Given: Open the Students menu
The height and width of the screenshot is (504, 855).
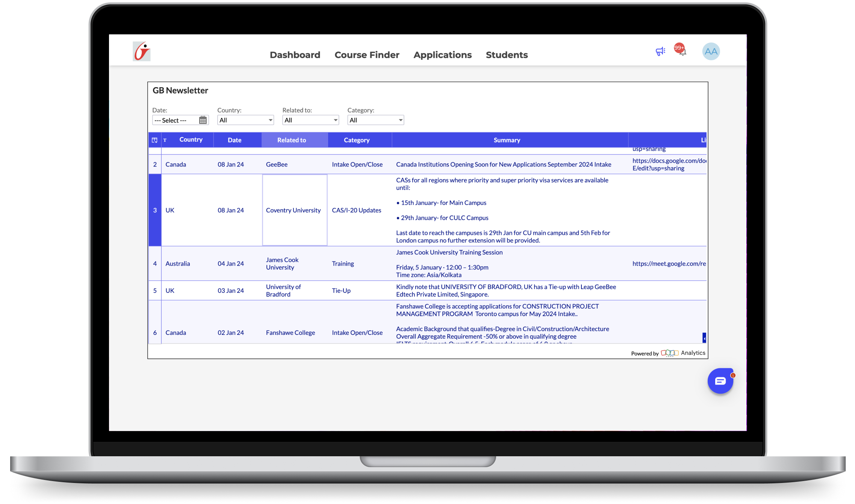Looking at the screenshot, I should click(507, 55).
